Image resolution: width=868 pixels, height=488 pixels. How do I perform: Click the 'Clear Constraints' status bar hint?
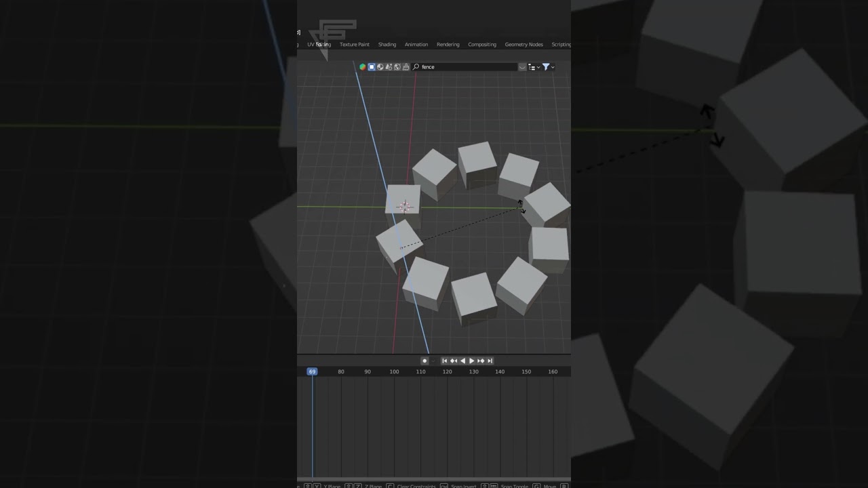[416, 486]
